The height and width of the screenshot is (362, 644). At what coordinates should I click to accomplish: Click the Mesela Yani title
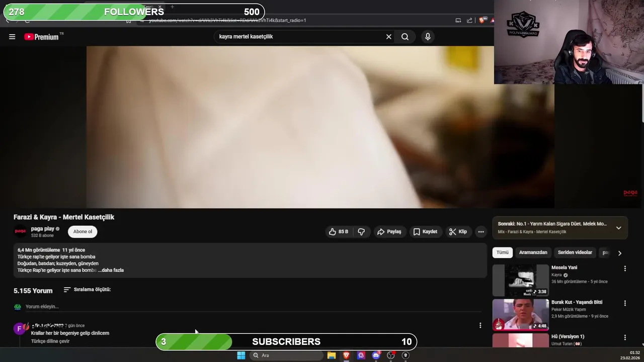point(564,267)
